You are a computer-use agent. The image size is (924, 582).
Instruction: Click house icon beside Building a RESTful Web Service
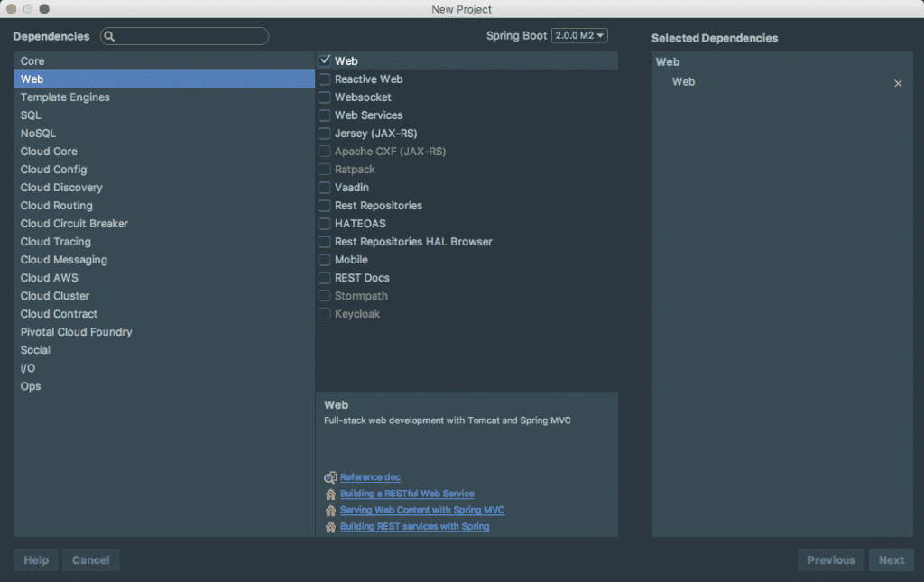(330, 494)
